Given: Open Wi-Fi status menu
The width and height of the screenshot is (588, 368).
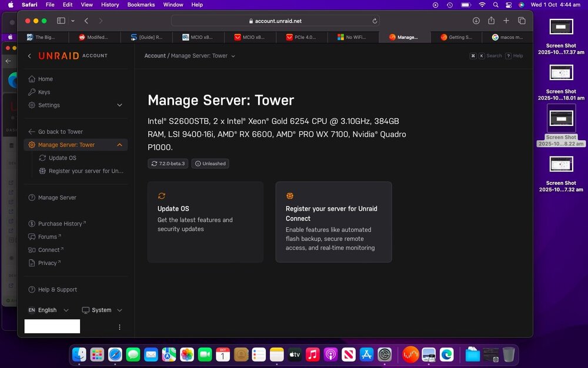Looking at the screenshot, I should 482,5.
